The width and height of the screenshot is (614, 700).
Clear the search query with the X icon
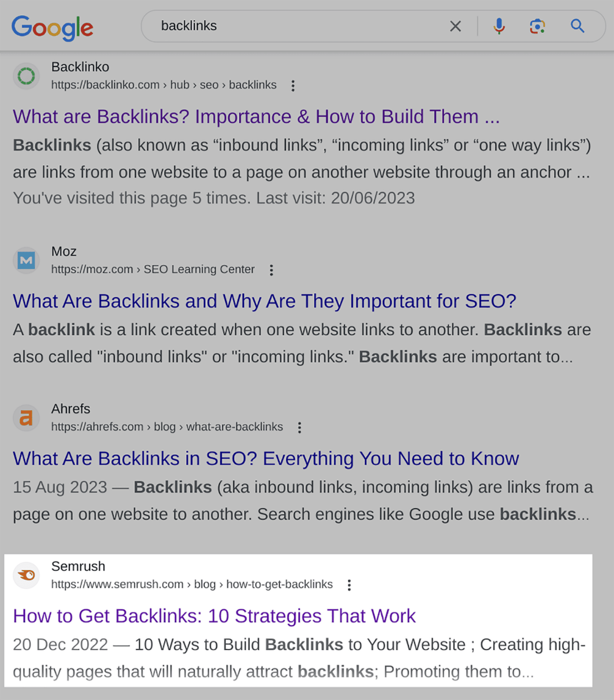455,26
